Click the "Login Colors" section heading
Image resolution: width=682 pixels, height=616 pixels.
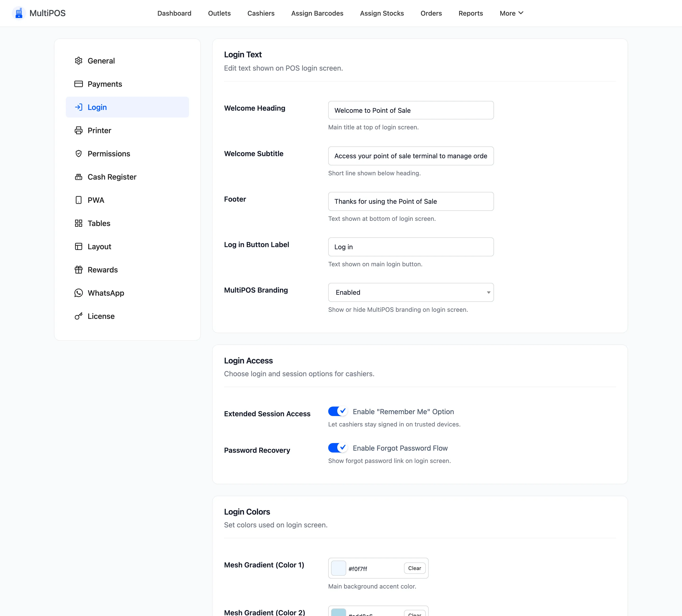[x=247, y=512]
